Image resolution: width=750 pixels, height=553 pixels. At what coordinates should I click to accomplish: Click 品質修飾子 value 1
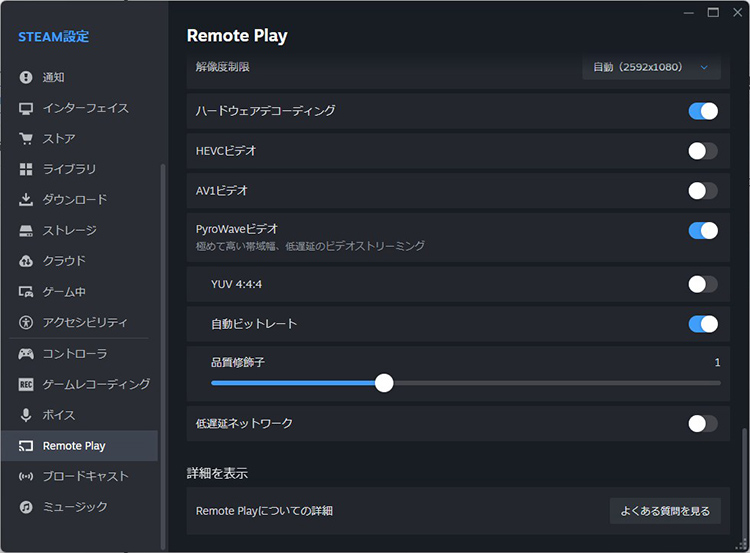pyautogui.click(x=717, y=363)
